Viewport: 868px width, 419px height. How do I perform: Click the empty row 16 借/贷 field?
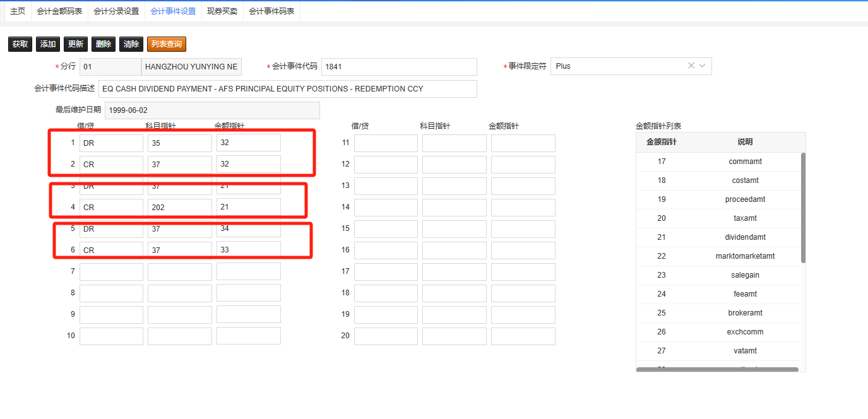pos(386,250)
